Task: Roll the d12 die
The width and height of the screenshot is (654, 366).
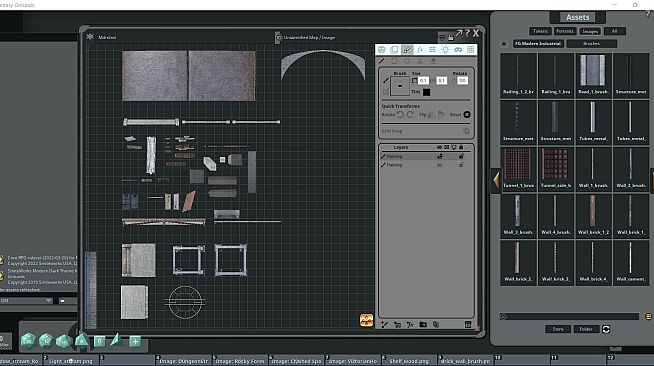Action: coord(46,341)
